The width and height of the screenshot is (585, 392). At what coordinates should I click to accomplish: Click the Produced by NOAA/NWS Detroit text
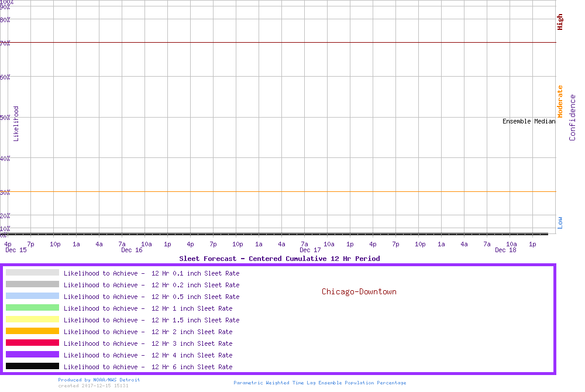point(99,380)
